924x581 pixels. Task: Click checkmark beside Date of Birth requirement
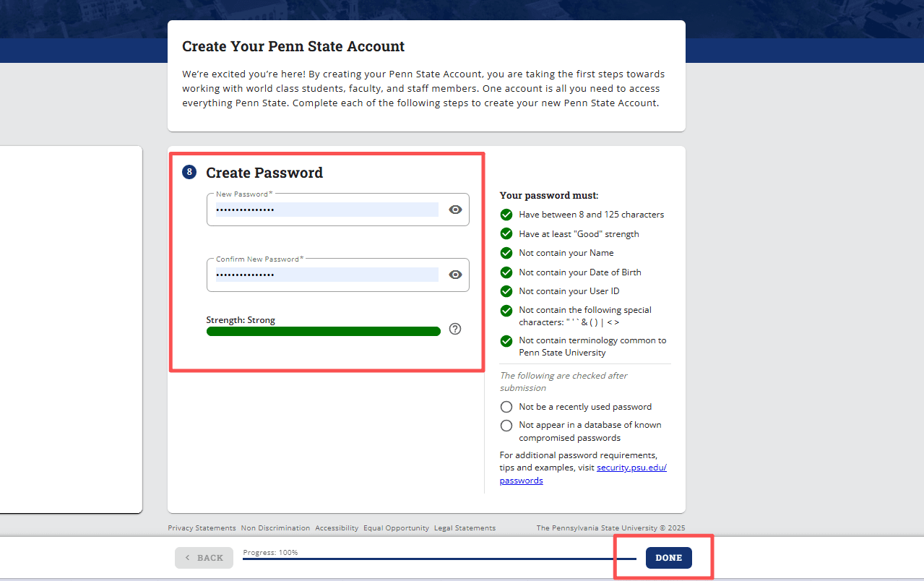[x=506, y=272]
